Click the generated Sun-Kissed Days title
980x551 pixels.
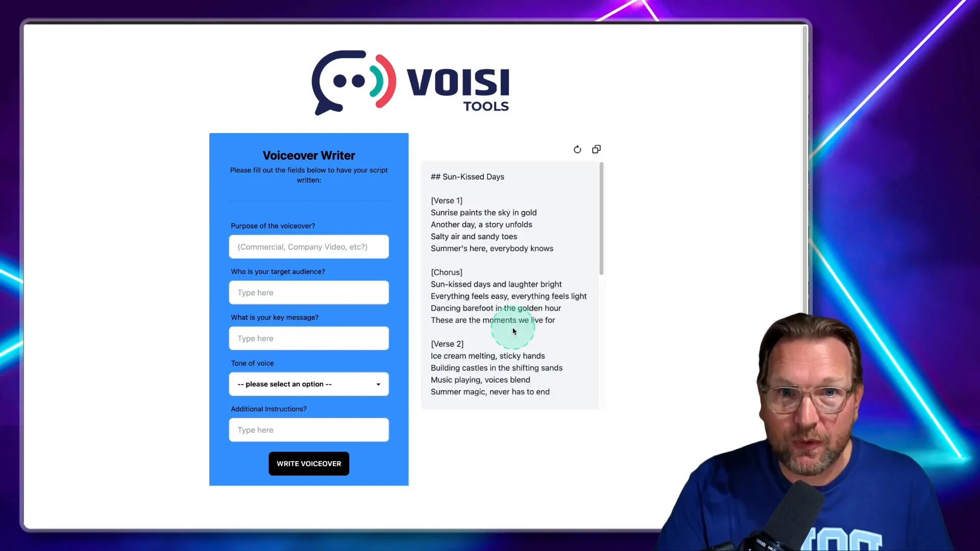(467, 176)
